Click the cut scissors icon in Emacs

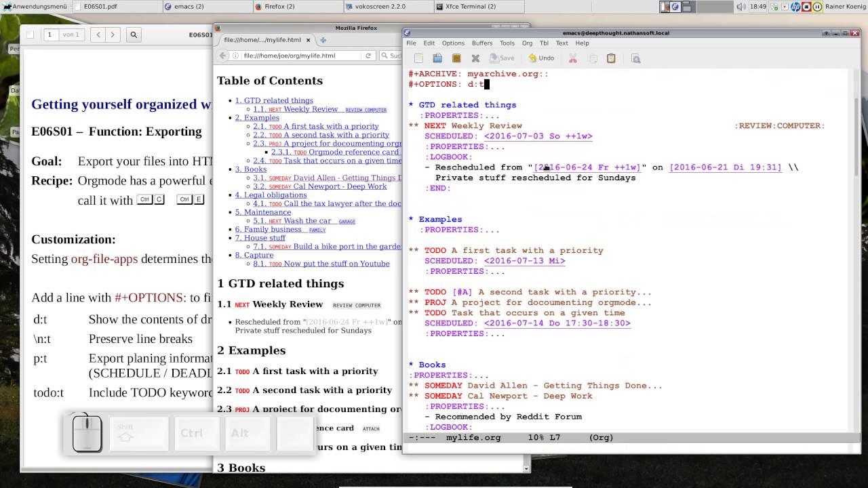[572, 58]
